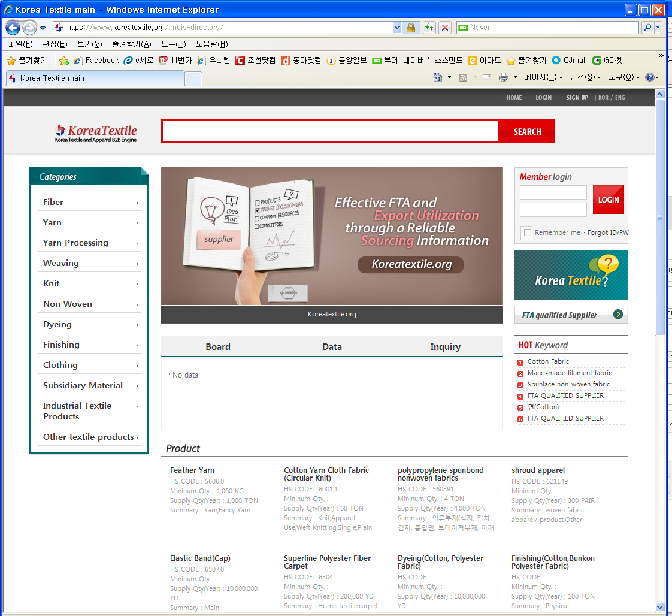Click the Add to Favorites bar icon
Screen dimensions: 672x616
64,61
